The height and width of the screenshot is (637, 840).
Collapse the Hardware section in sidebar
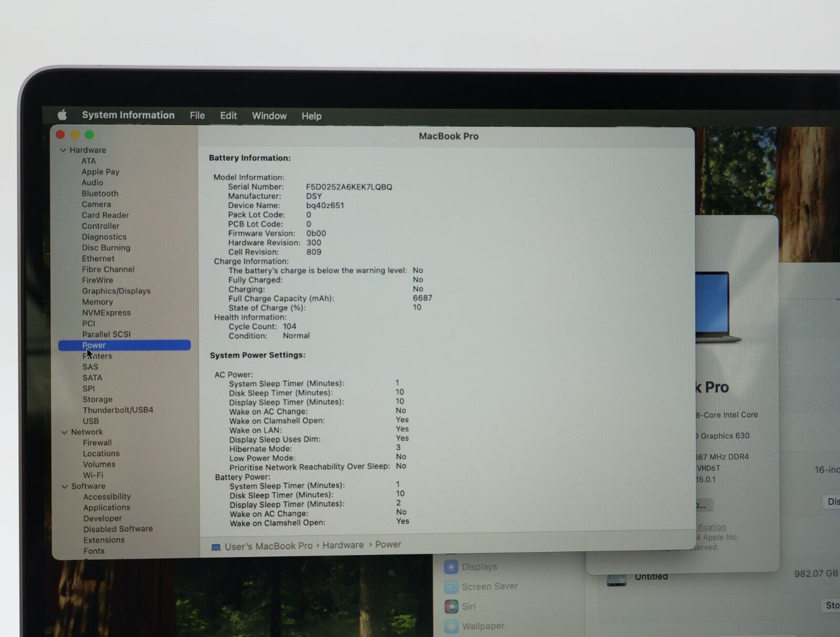coord(63,150)
